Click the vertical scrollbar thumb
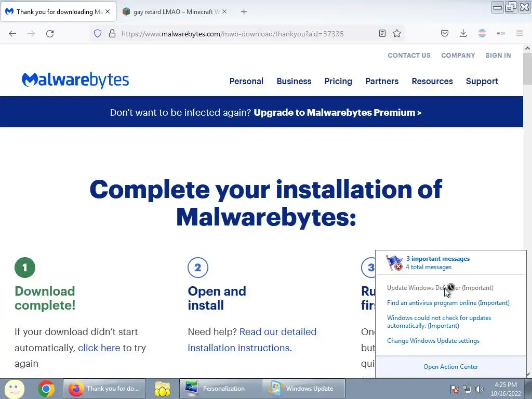The height and width of the screenshot is (399, 532). (528, 69)
